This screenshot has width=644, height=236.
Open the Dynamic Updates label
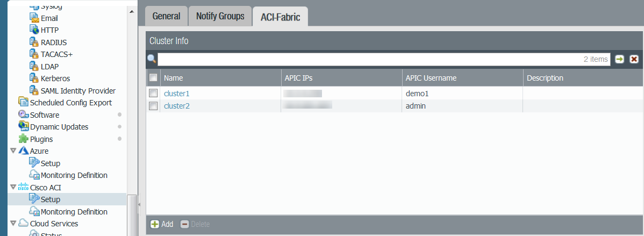(x=59, y=127)
